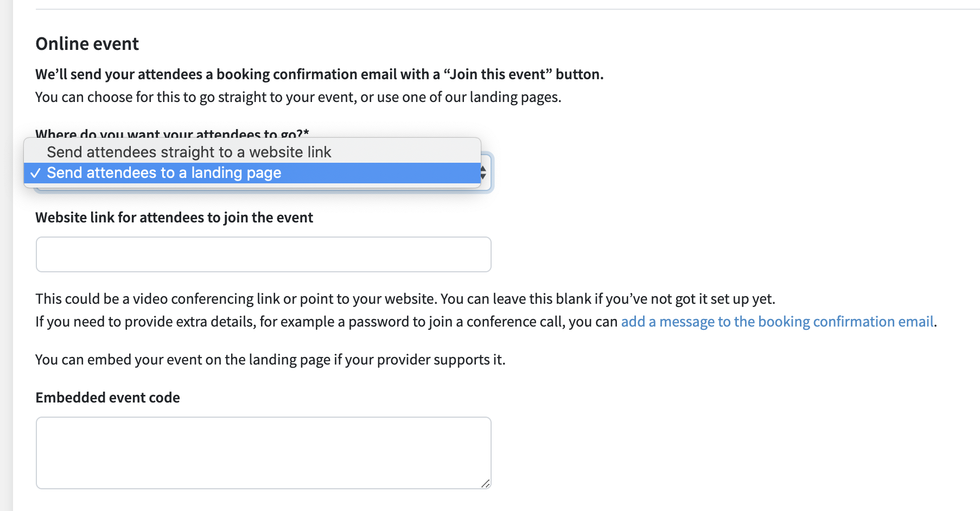Click inside the Embedded event code textarea
The width and height of the screenshot is (980, 511).
[263, 452]
